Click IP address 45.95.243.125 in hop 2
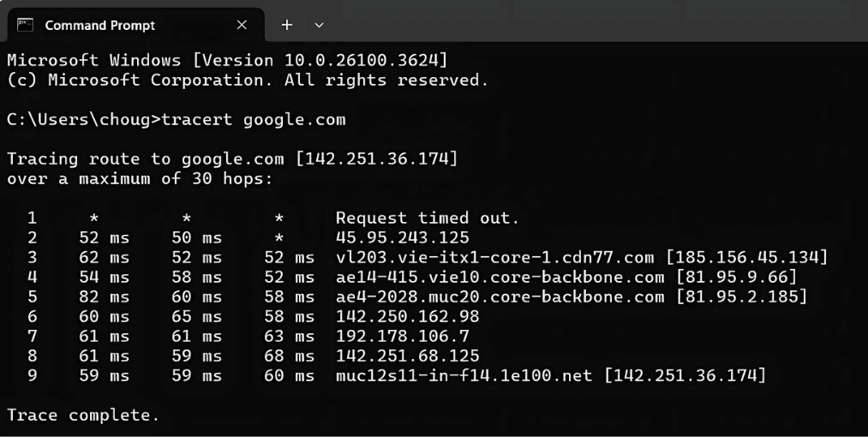This screenshot has width=868, height=437. coord(403,237)
